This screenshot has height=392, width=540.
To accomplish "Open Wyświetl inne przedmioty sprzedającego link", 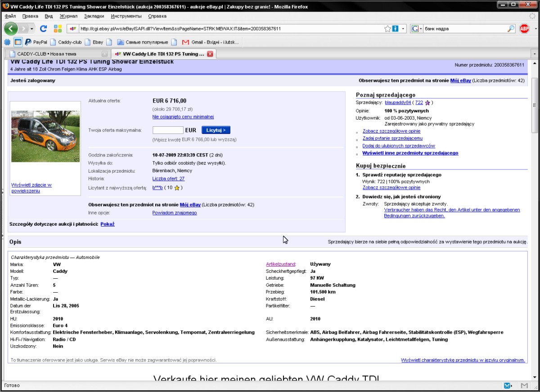I will pyautogui.click(x=410, y=153).
